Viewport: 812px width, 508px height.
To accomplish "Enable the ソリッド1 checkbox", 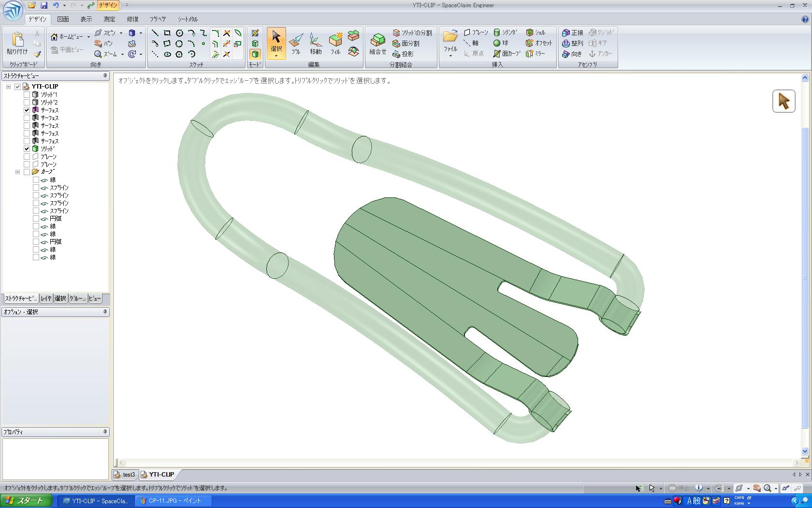I will (27, 95).
